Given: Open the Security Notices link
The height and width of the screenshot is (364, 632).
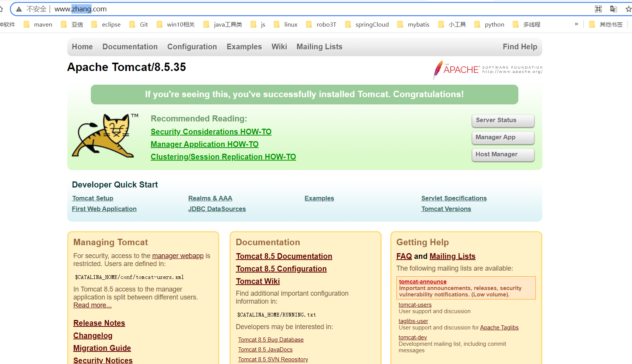Looking at the screenshot, I should point(103,360).
